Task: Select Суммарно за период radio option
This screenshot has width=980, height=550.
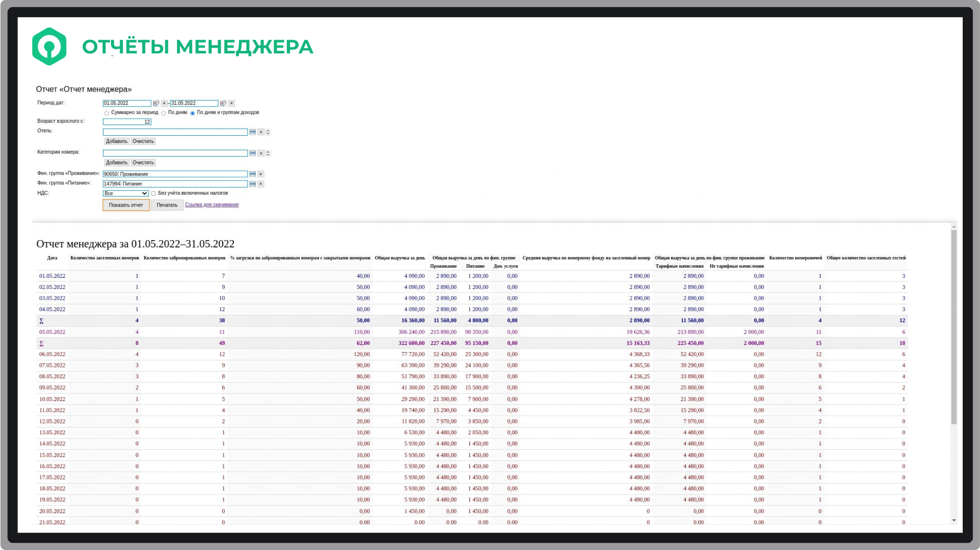Action: point(107,113)
